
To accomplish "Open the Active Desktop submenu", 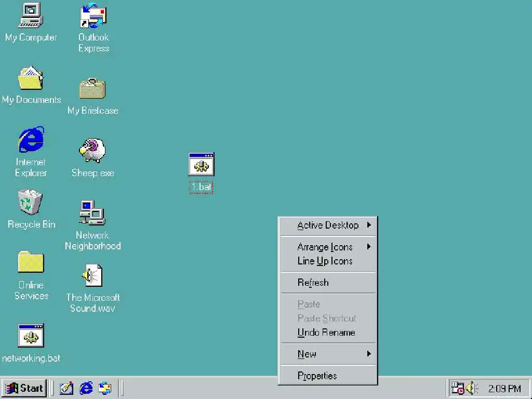I will (x=328, y=225).
